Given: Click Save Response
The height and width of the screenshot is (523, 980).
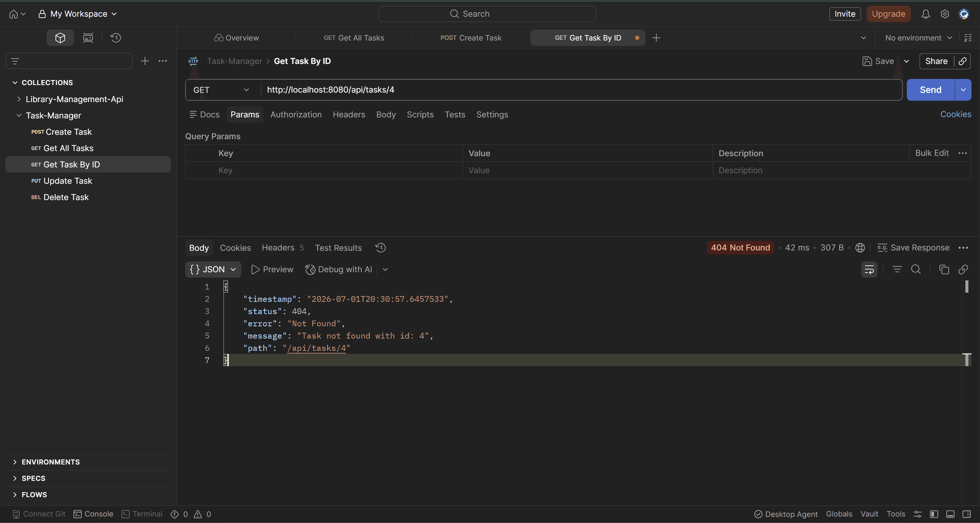Looking at the screenshot, I should tap(913, 248).
